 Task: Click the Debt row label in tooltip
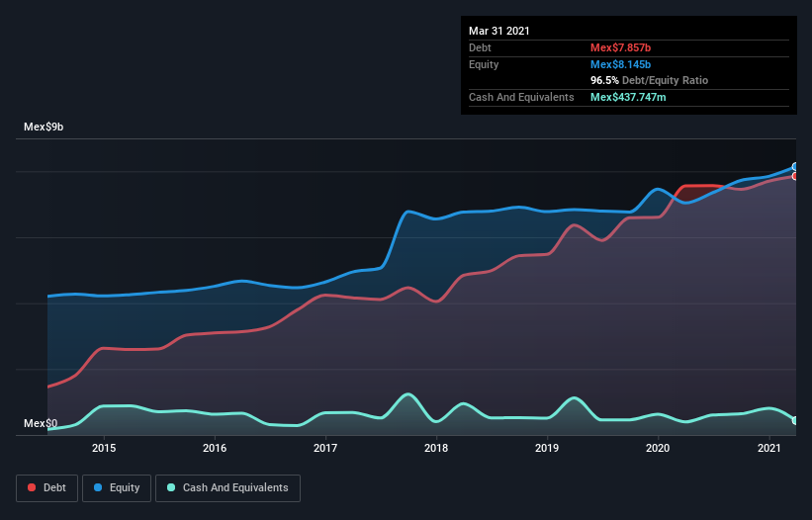480,47
